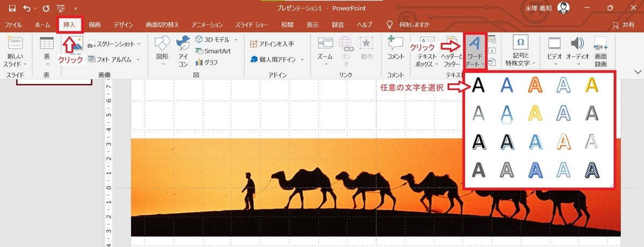Expand the 3D モデル dropdown arrow

coord(236,40)
